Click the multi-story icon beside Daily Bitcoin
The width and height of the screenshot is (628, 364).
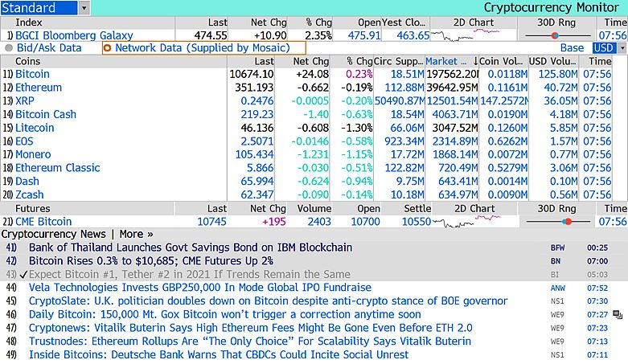618,315
